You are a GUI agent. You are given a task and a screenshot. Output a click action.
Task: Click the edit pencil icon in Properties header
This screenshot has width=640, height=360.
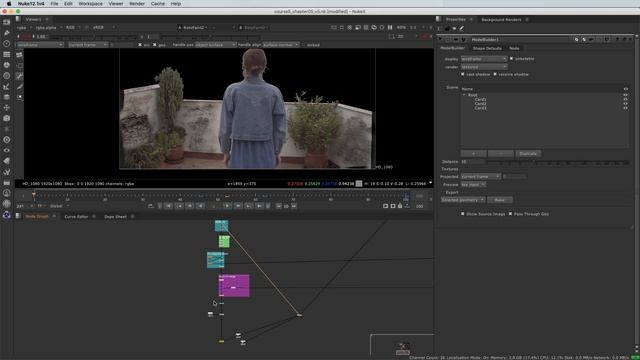(462, 29)
